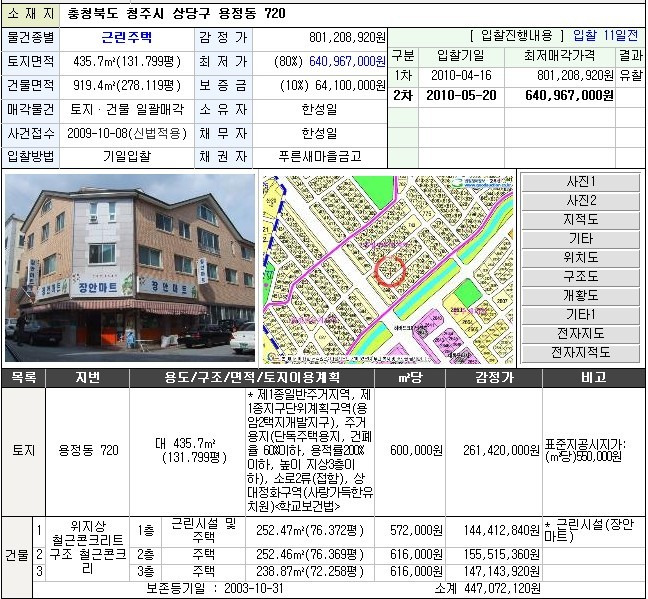Click the 2차 round label

coord(403,95)
